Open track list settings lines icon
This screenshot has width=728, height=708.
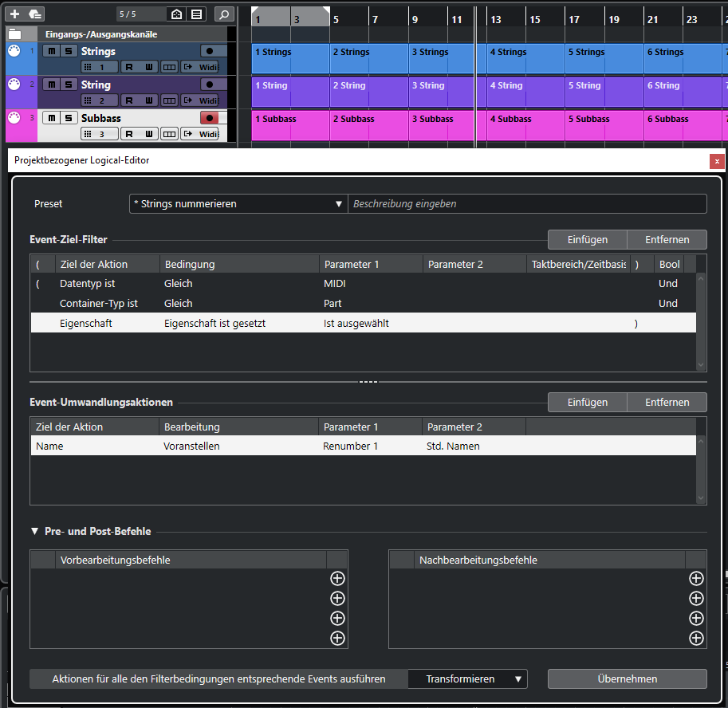click(197, 14)
